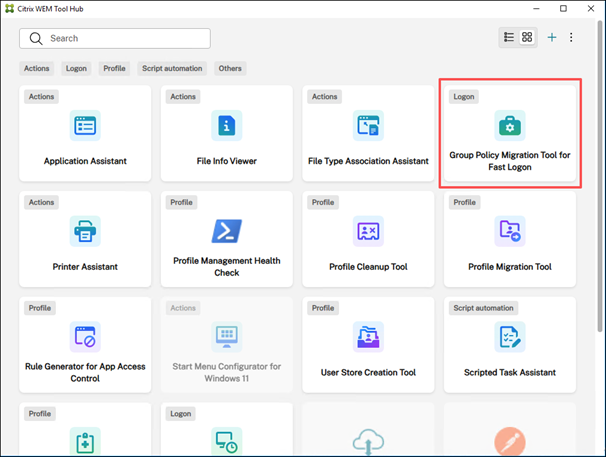Filter tools by Script automation tag
This screenshot has width=606, height=457.
[x=172, y=69]
